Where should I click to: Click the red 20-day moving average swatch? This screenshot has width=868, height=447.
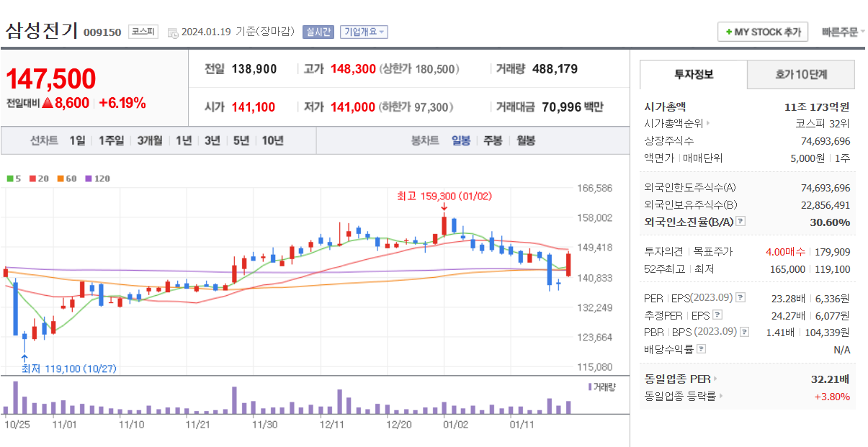[32, 179]
